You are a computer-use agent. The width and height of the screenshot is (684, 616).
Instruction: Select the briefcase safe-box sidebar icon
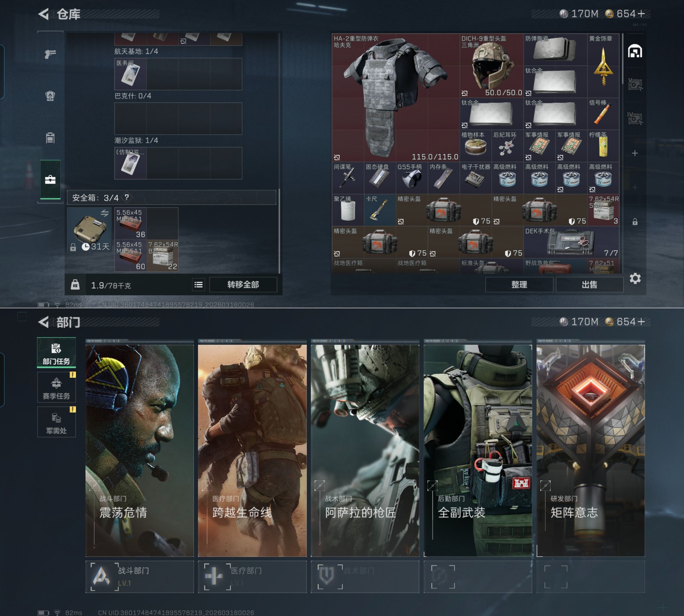(50, 179)
